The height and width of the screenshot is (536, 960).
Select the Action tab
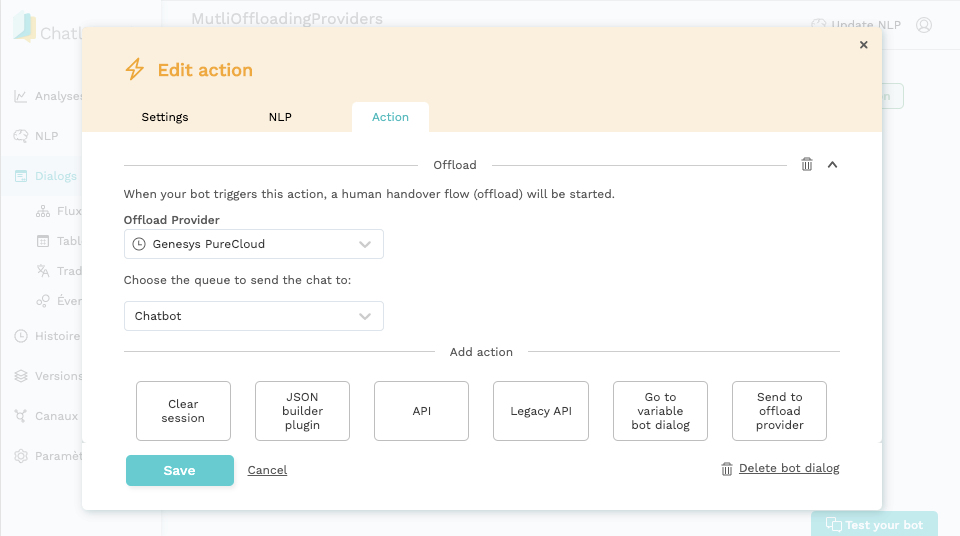click(390, 117)
